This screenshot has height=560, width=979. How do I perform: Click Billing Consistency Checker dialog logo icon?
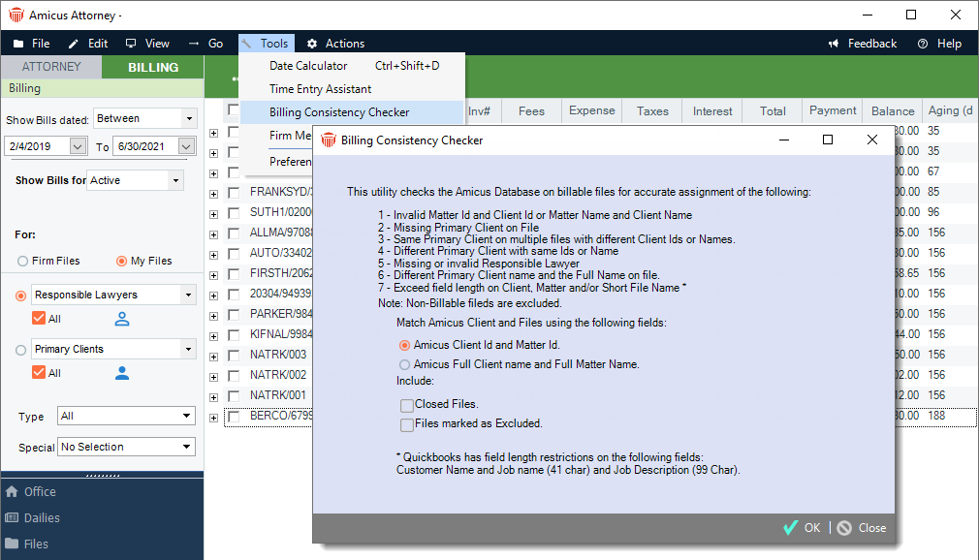click(329, 140)
